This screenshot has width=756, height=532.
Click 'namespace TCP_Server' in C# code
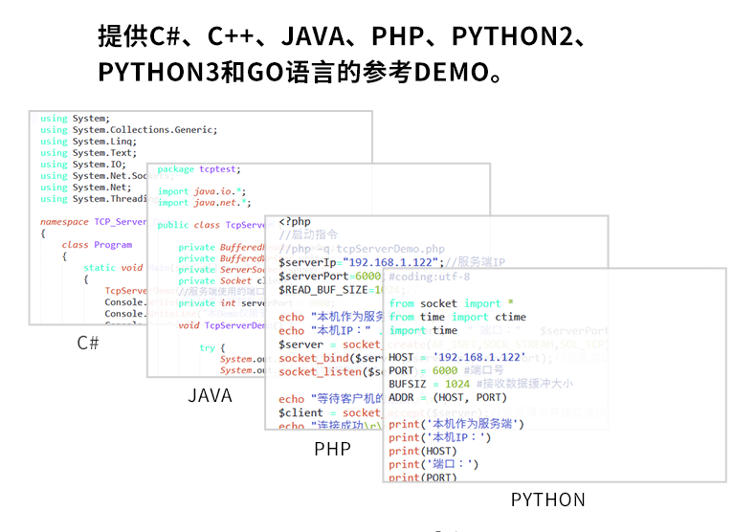point(93,222)
